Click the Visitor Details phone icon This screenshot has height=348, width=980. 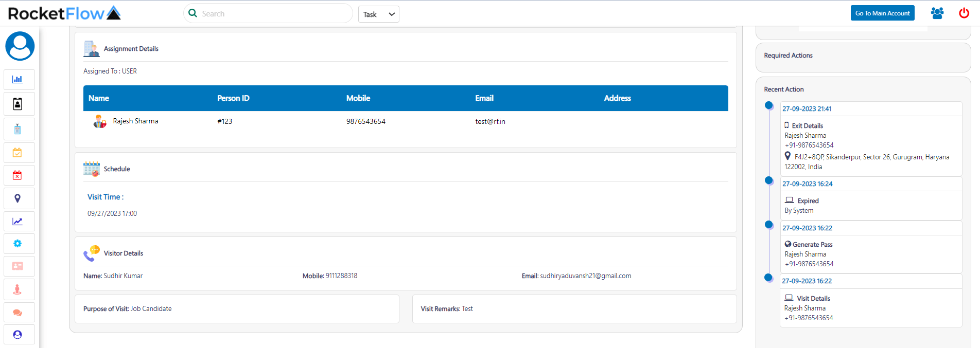pyautogui.click(x=92, y=253)
